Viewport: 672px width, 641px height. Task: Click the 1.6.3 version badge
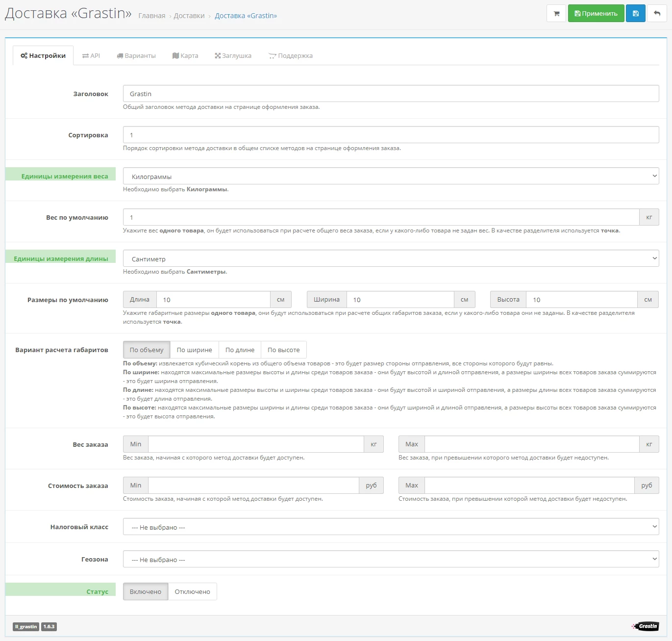coord(49,627)
